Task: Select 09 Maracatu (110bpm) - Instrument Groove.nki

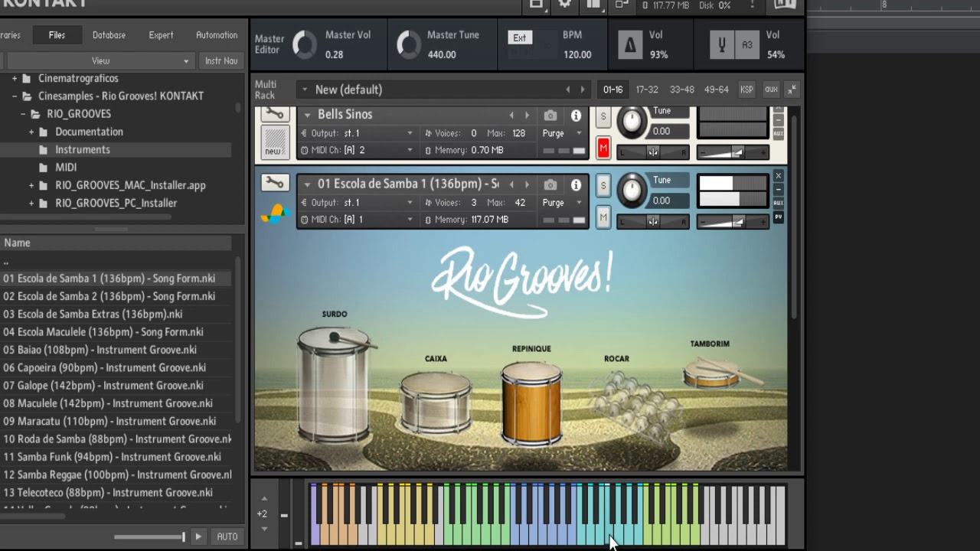Action: tap(116, 421)
